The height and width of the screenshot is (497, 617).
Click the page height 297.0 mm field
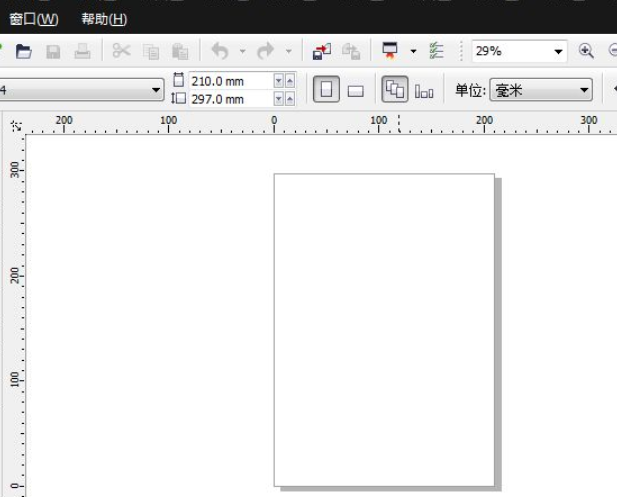pos(229,99)
